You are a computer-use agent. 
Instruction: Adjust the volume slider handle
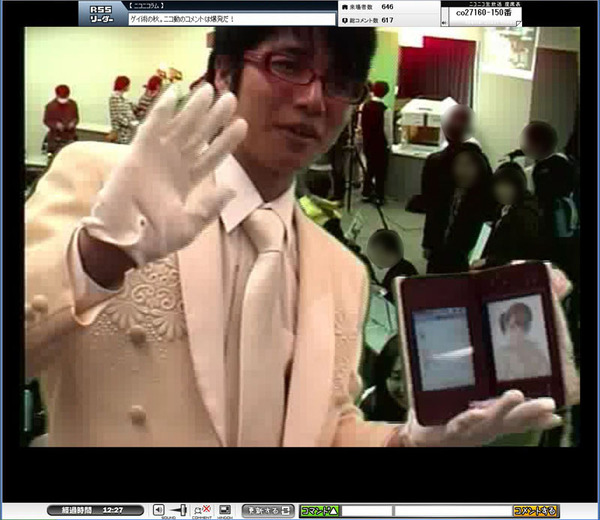pos(182,510)
